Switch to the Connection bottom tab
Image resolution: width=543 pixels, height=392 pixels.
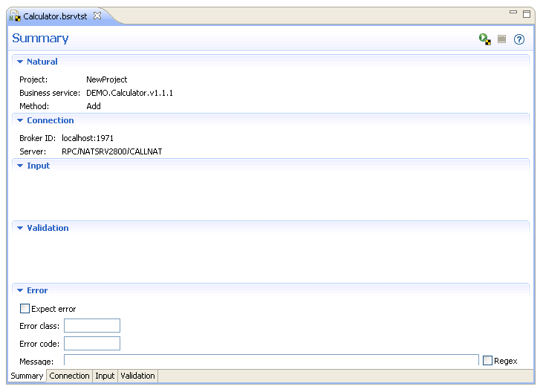[69, 376]
